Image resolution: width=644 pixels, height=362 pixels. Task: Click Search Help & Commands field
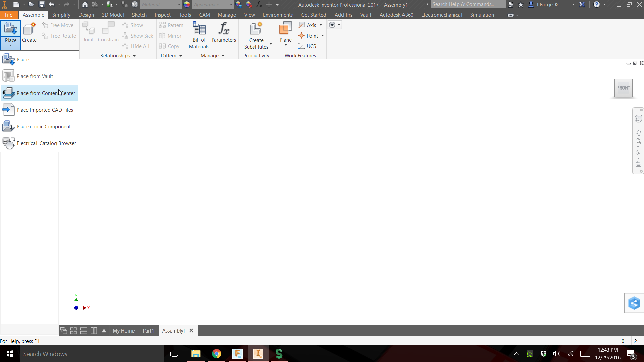468,4
